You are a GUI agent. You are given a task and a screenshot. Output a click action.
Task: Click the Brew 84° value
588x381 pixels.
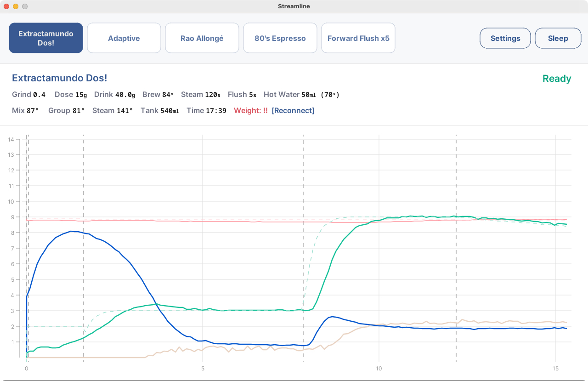tap(158, 94)
